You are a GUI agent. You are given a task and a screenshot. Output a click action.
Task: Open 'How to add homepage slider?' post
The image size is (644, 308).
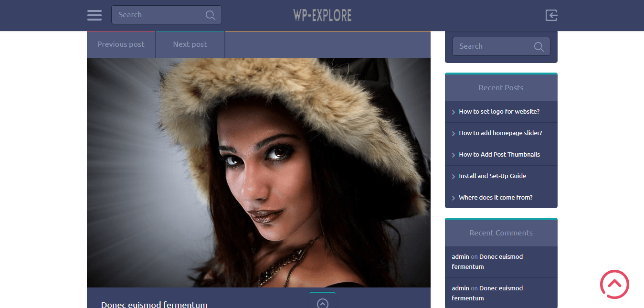click(x=500, y=133)
